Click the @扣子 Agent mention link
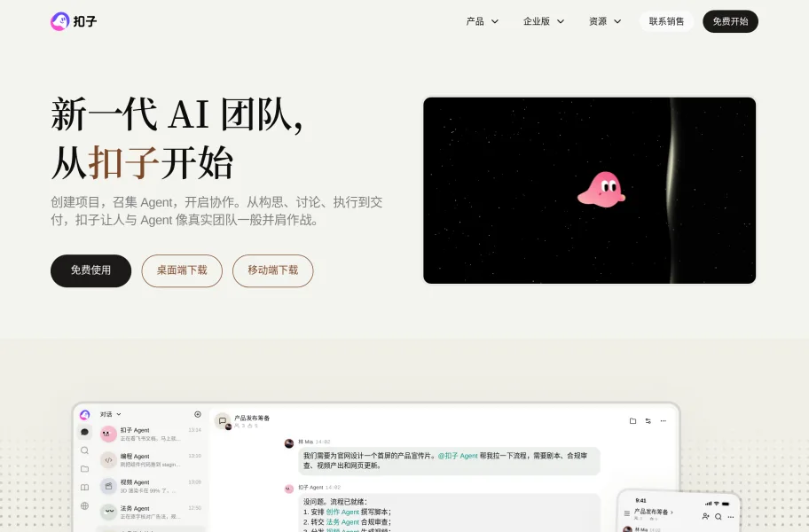 click(x=458, y=456)
